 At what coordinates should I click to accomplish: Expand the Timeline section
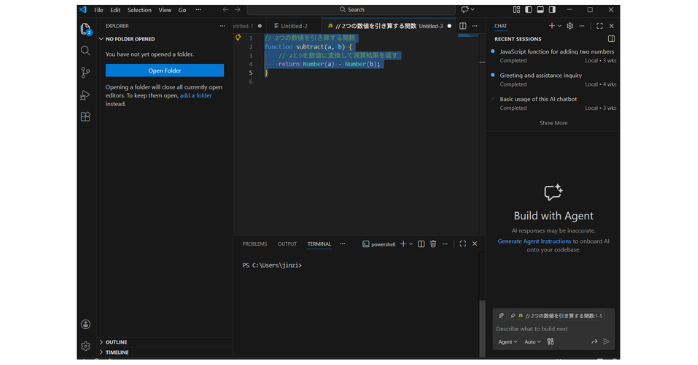pyautogui.click(x=165, y=352)
